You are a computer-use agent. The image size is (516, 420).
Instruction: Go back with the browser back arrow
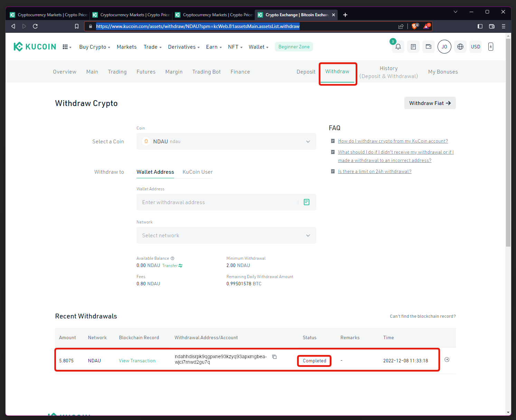click(x=13, y=26)
